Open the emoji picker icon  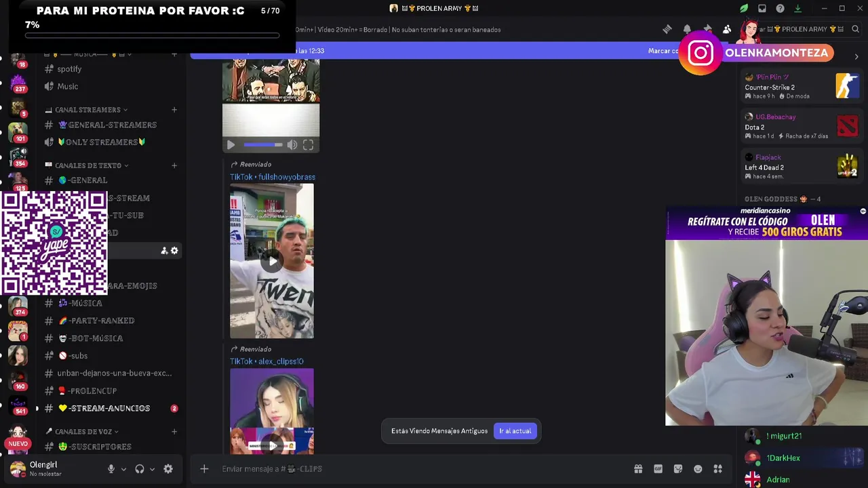pos(698,469)
